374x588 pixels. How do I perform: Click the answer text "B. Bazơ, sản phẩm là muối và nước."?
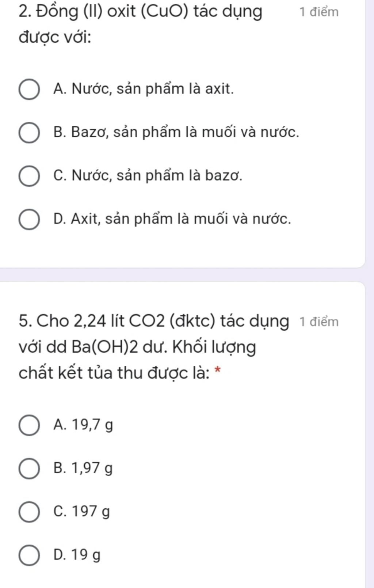[x=176, y=132]
